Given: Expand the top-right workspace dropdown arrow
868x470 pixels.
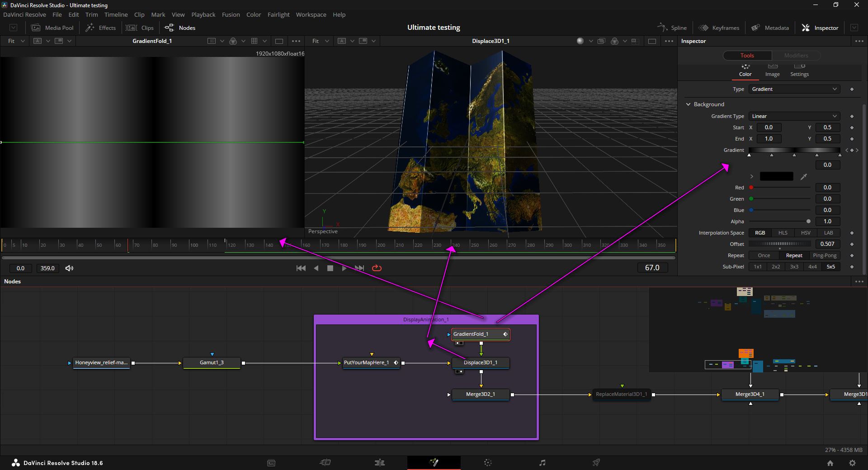Looking at the screenshot, I should coord(854,28).
